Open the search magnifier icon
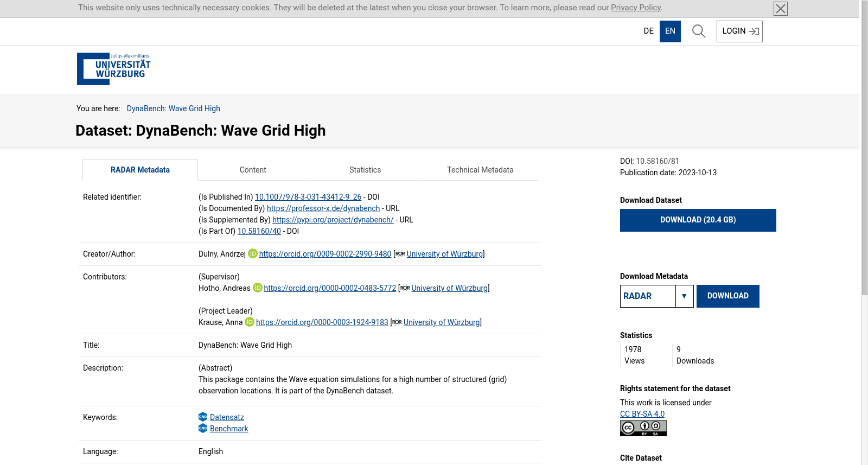Image resolution: width=868 pixels, height=465 pixels. pyautogui.click(x=699, y=31)
